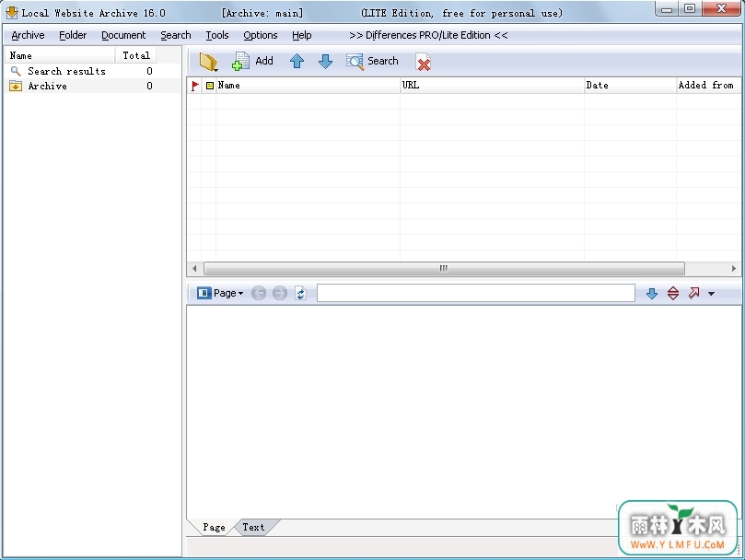Screen dimensions: 745x560
Task: Click Differences PRO/Lite Edition link
Action: coord(428,35)
